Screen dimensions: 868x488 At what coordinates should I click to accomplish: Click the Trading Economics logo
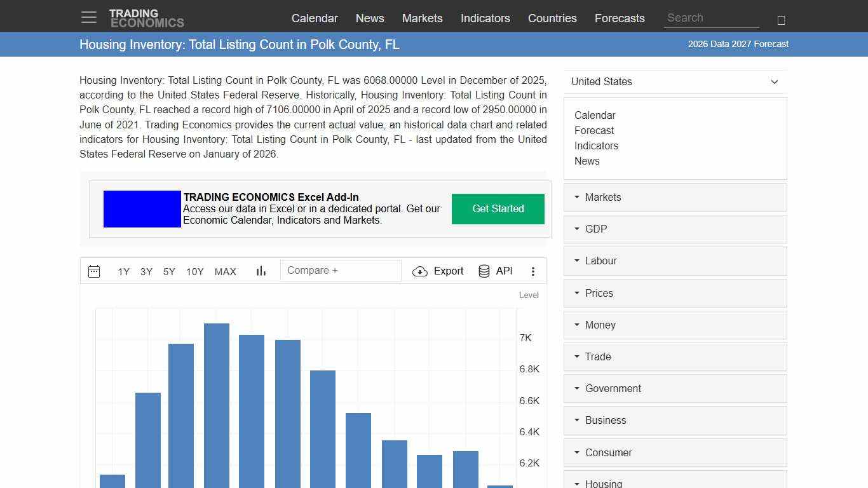point(147,17)
